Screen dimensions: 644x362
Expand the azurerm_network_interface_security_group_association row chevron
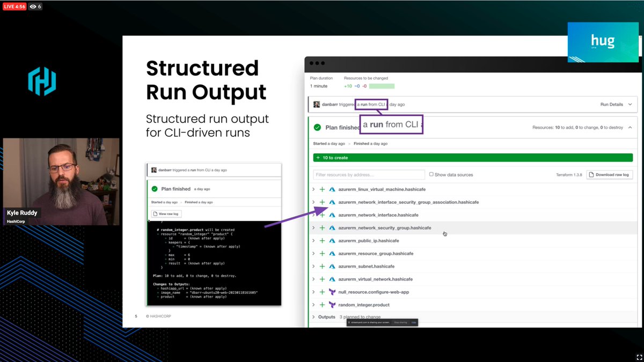point(313,202)
